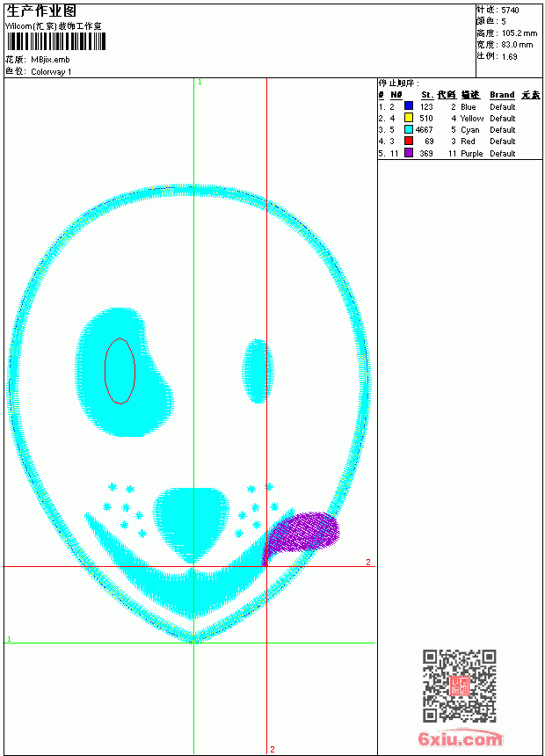Click the Brand column header
The image size is (545, 756).
coord(502,95)
